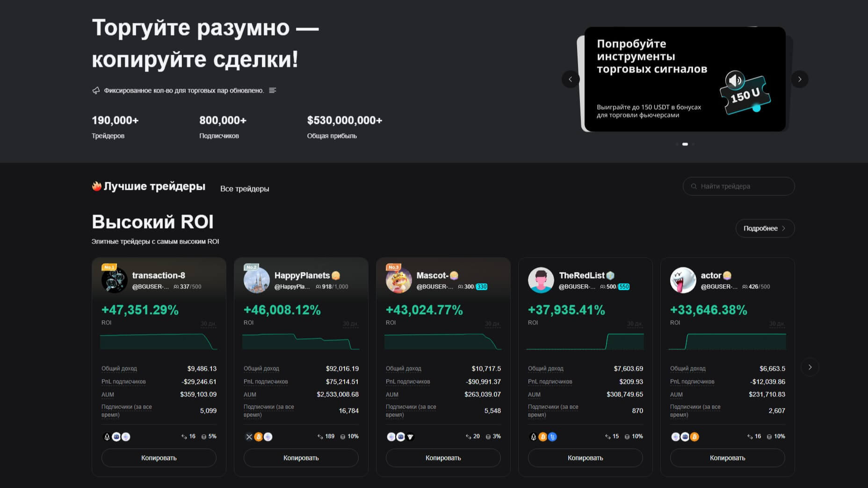Click the badge next to TheRedList name

[x=610, y=275]
